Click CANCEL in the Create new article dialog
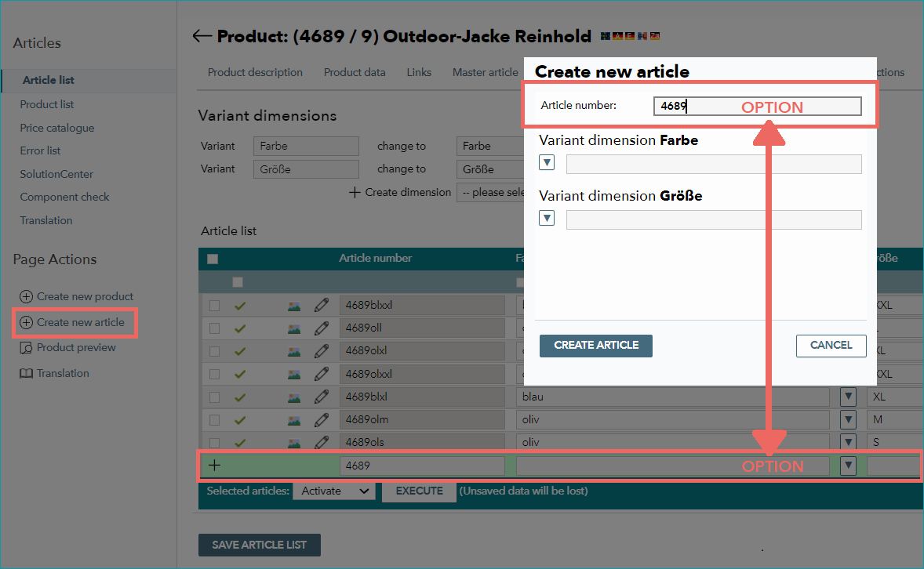Image resolution: width=924 pixels, height=569 pixels. click(x=831, y=346)
